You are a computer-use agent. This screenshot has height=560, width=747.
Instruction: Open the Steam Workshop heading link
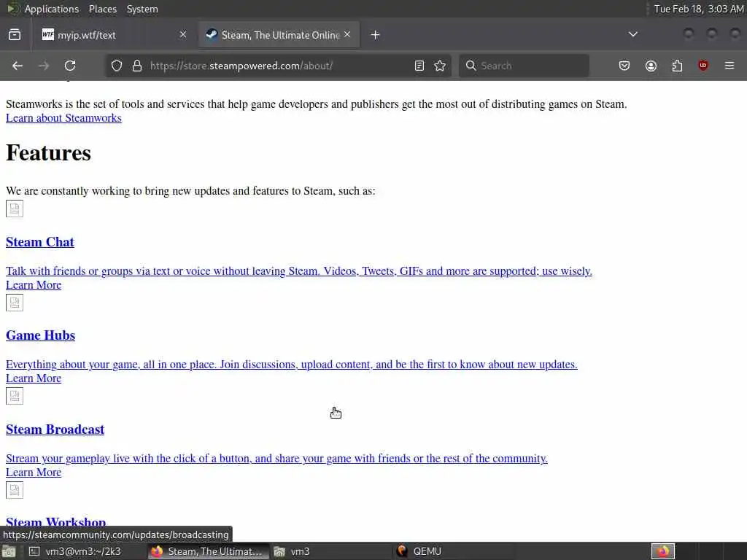(x=55, y=521)
